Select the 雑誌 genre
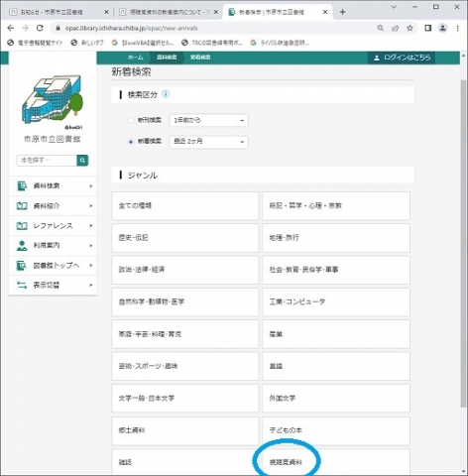 (x=185, y=462)
